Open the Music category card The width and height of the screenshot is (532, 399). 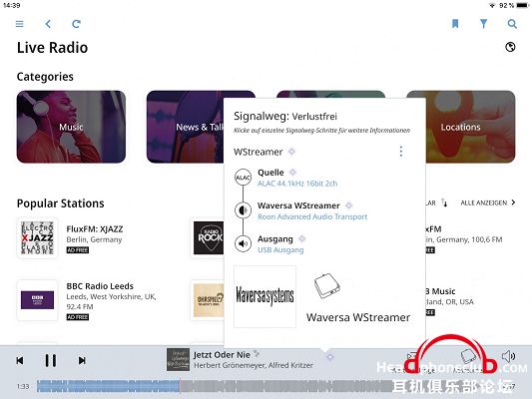71,127
